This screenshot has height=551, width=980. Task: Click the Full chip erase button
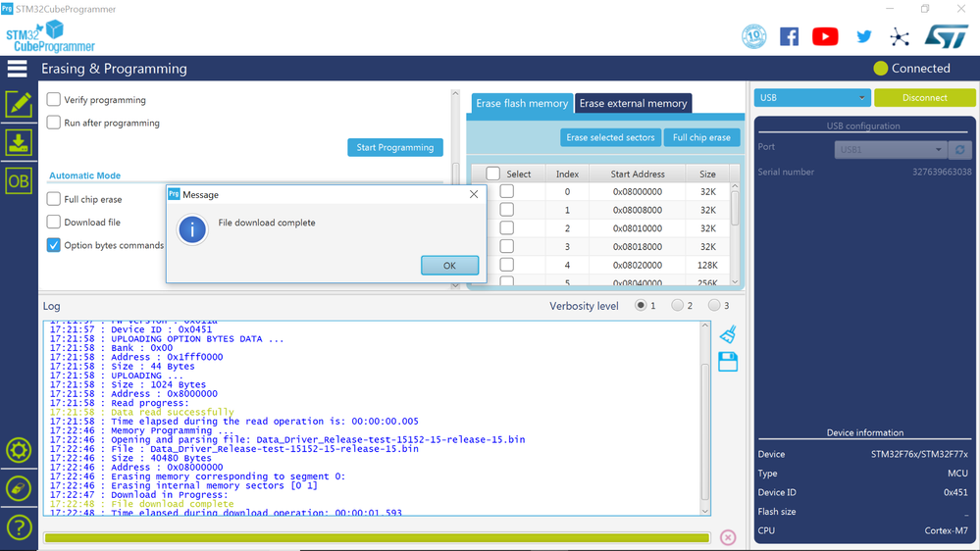pyautogui.click(x=701, y=137)
